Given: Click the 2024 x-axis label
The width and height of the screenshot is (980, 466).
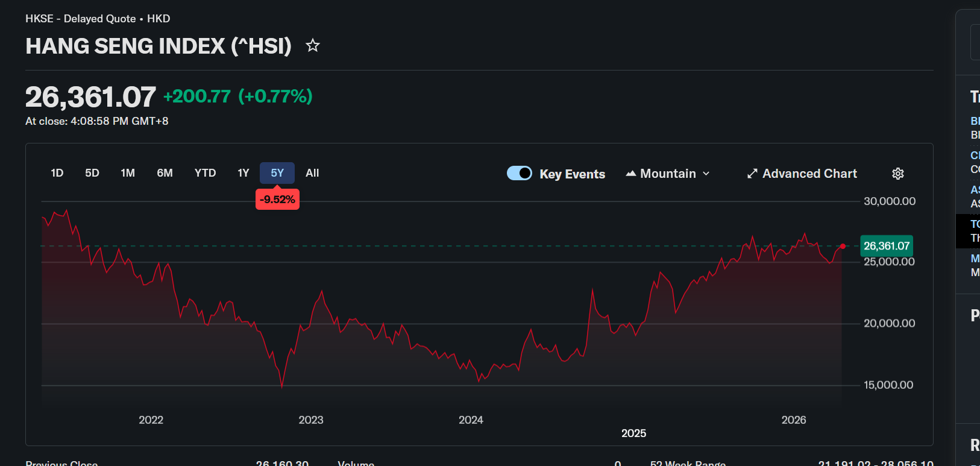Looking at the screenshot, I should (471, 420).
